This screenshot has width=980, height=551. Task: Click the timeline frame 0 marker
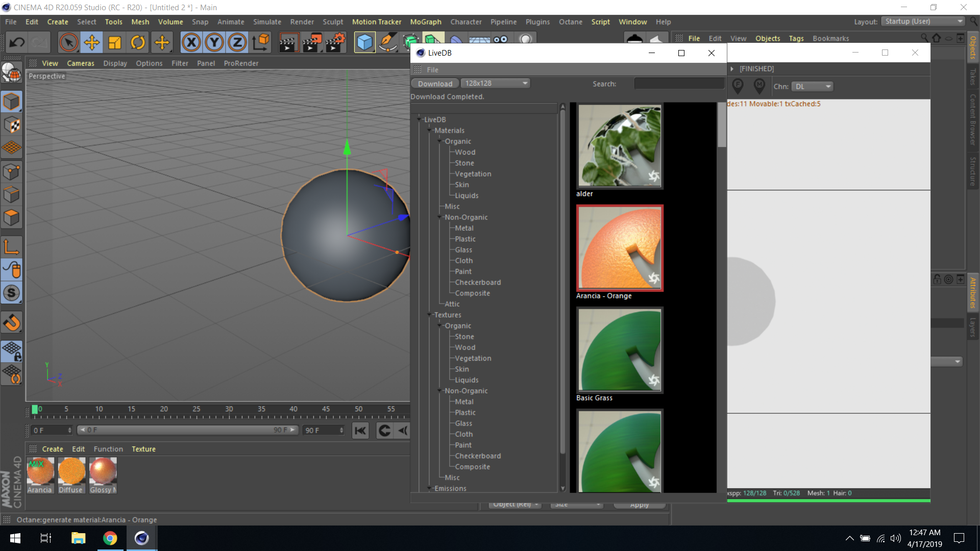pos(35,409)
